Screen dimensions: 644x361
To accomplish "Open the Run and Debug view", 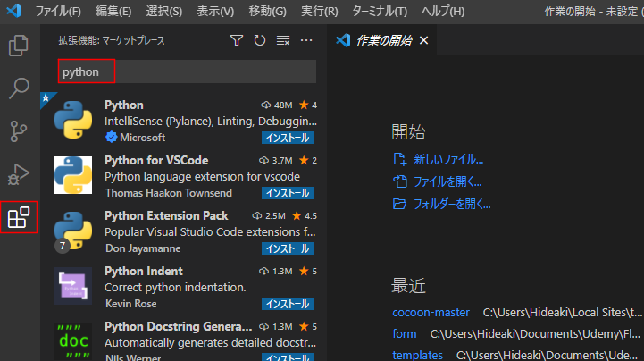I will click(19, 174).
